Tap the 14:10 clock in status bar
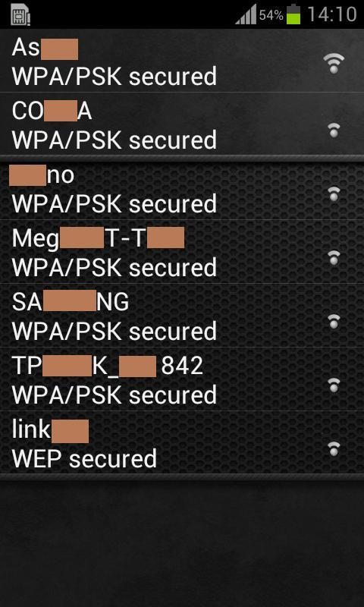 point(331,14)
